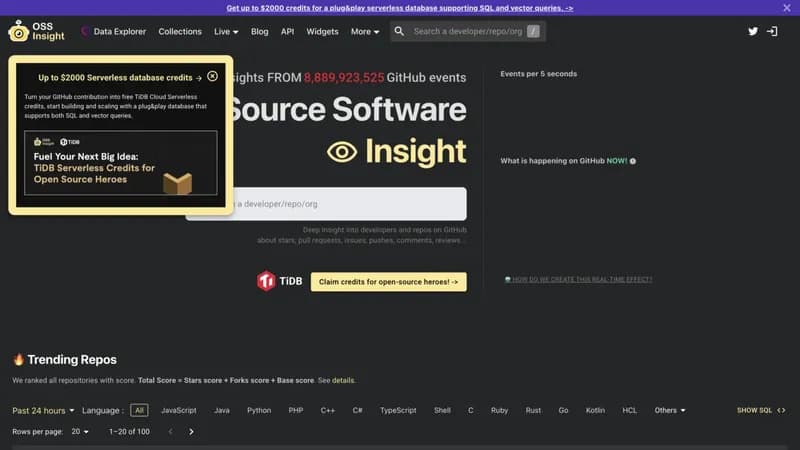Click the SHOW SQL button
Screen dimensions: 800x450
[761, 410]
